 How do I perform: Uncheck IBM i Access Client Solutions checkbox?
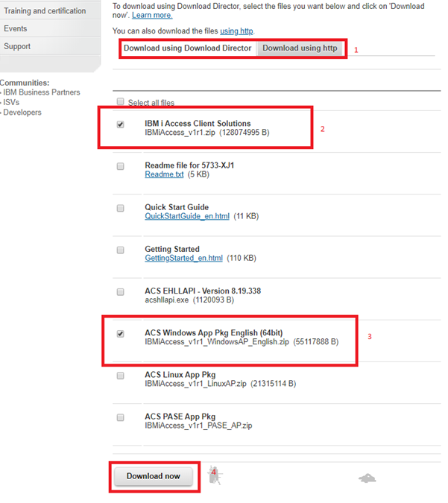coord(120,124)
